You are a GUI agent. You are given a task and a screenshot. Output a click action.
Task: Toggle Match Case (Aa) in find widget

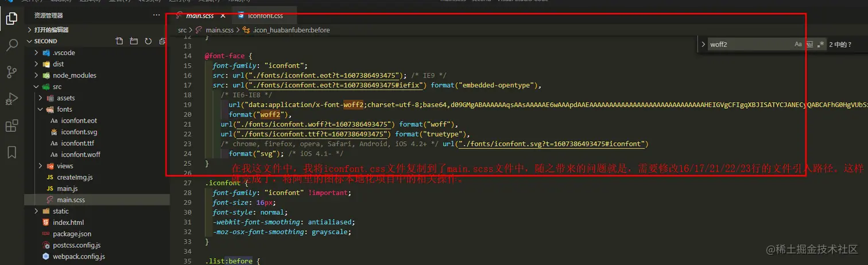point(798,44)
